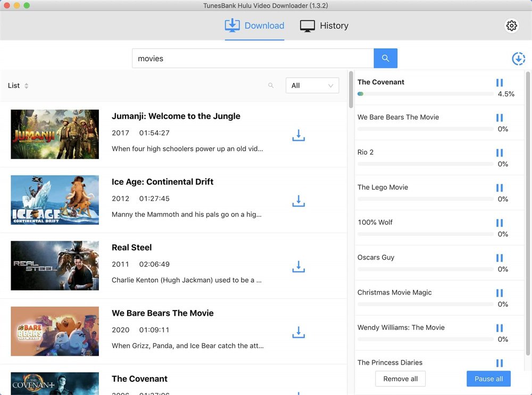Open the settings gear
The image size is (532, 395).
pyautogui.click(x=511, y=26)
